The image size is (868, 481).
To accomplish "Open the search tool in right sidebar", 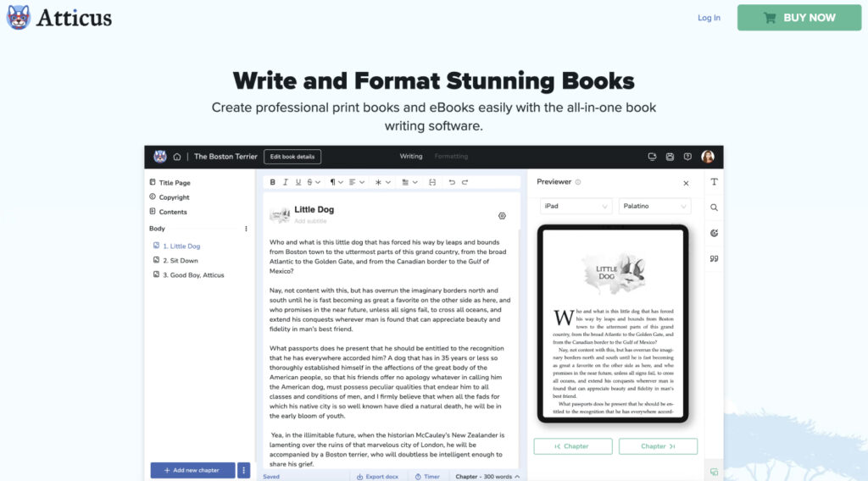I will (x=714, y=207).
